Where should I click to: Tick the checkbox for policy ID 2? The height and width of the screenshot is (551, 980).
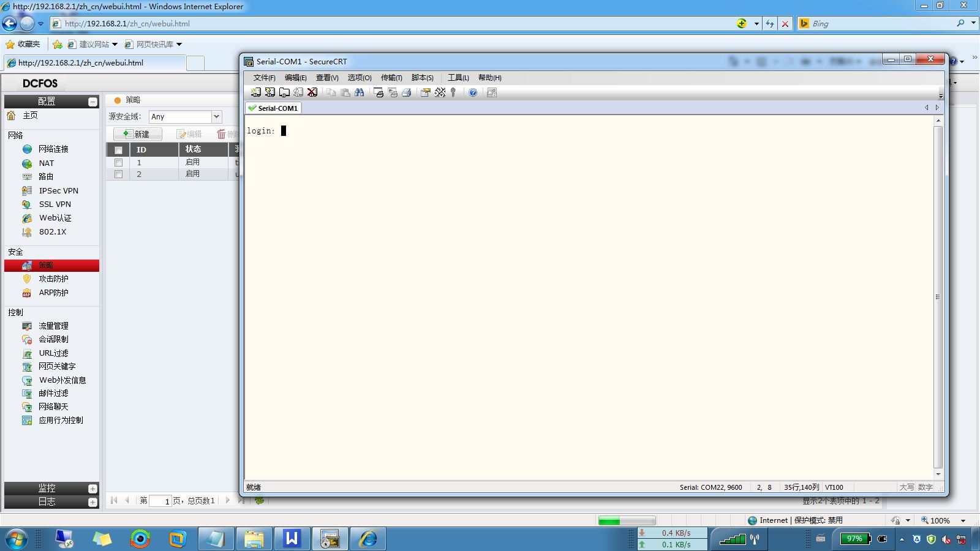pos(118,174)
